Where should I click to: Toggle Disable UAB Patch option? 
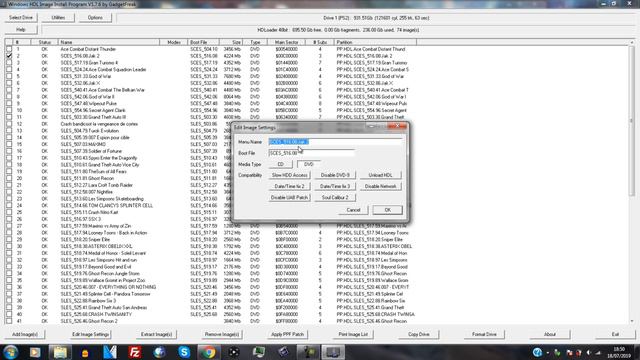[289, 198]
